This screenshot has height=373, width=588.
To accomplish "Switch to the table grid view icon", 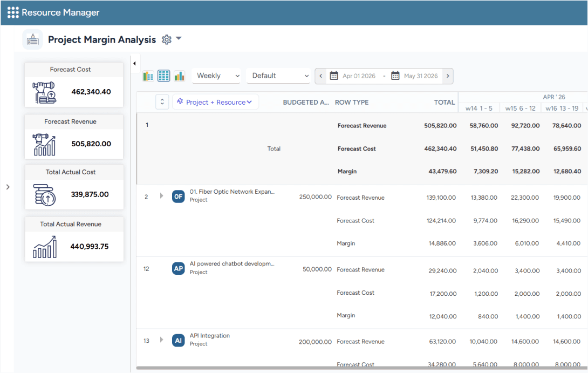I will click(164, 76).
